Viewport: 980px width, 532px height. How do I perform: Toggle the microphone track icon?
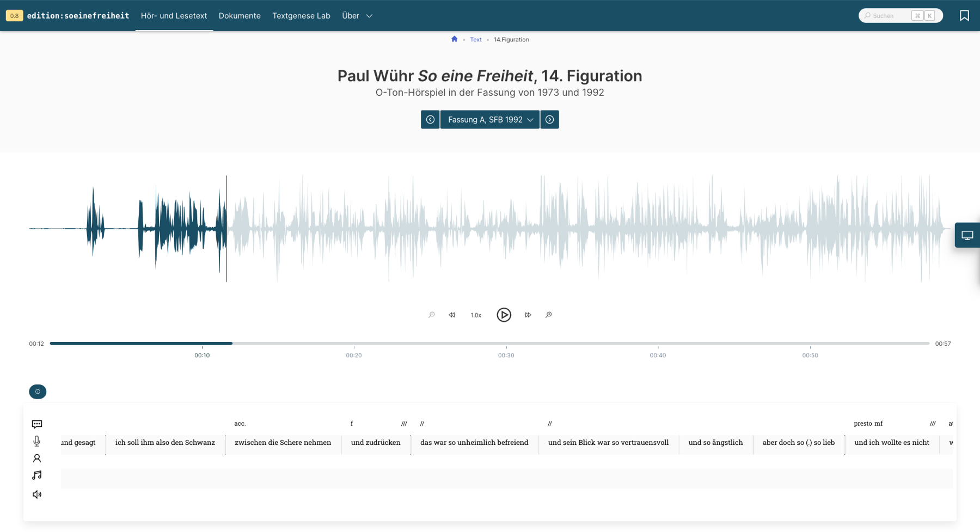pos(37,441)
